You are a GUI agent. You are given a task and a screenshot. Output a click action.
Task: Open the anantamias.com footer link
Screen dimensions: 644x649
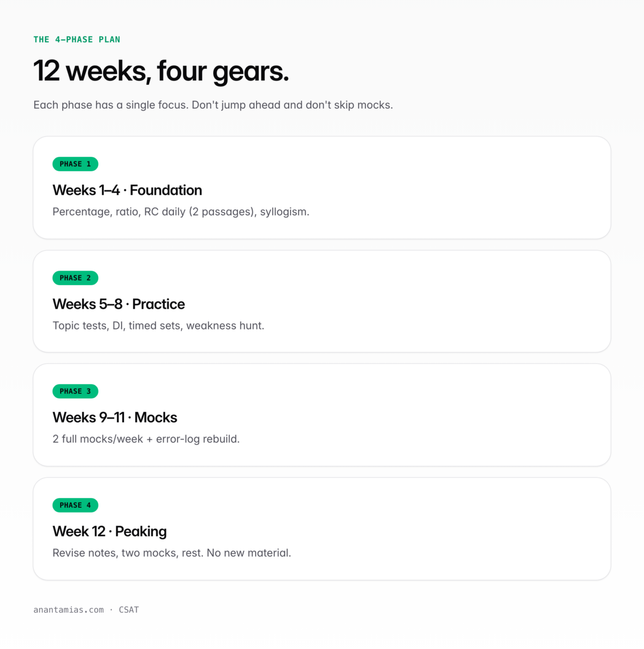coord(69,610)
